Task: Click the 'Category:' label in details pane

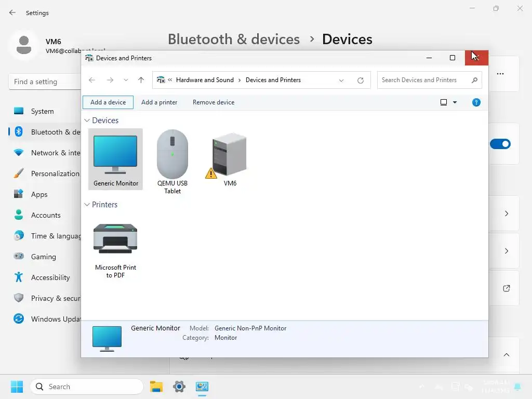Action: point(195,338)
